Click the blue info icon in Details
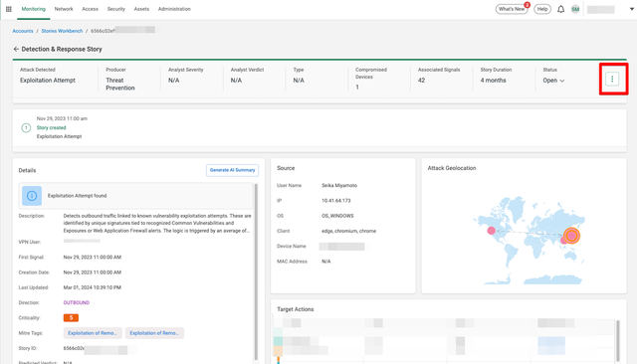The height and width of the screenshot is (364, 637). (32, 196)
